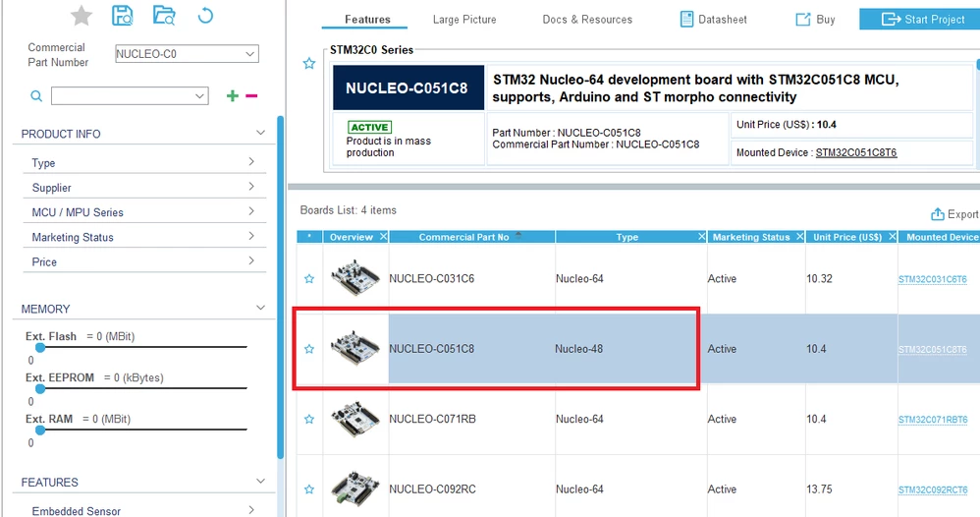Open the Datasheet tab
This screenshot has height=517, width=980.
pyautogui.click(x=713, y=20)
